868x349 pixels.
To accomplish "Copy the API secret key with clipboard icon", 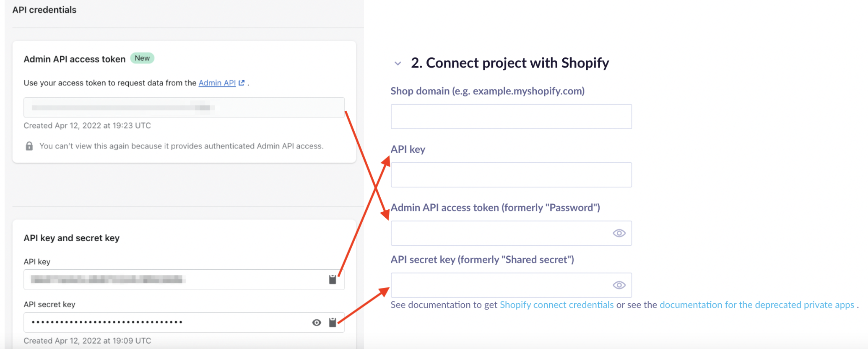I will (333, 322).
